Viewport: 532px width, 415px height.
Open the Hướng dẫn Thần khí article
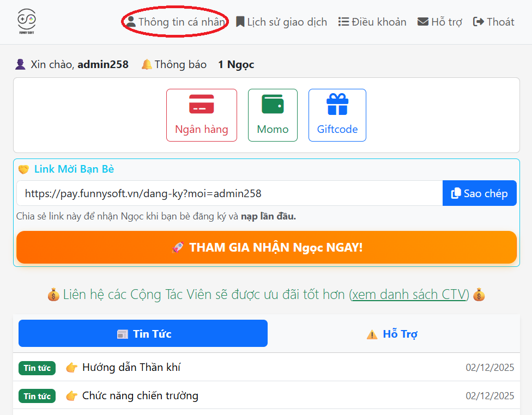pyautogui.click(x=131, y=368)
